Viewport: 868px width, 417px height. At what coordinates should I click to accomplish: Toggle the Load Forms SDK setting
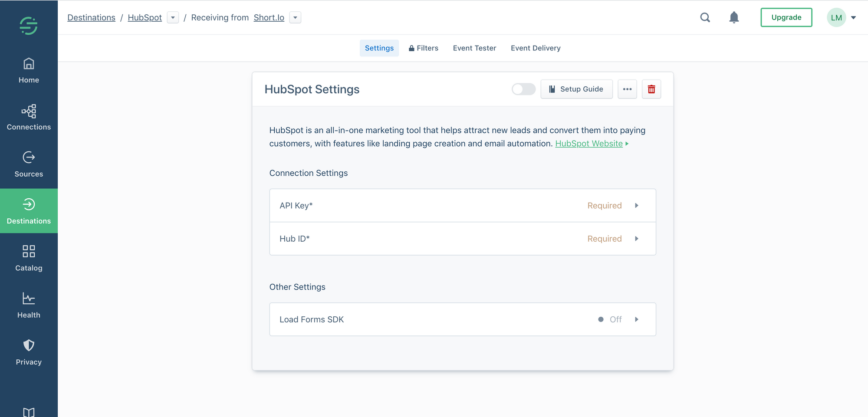coord(462,319)
